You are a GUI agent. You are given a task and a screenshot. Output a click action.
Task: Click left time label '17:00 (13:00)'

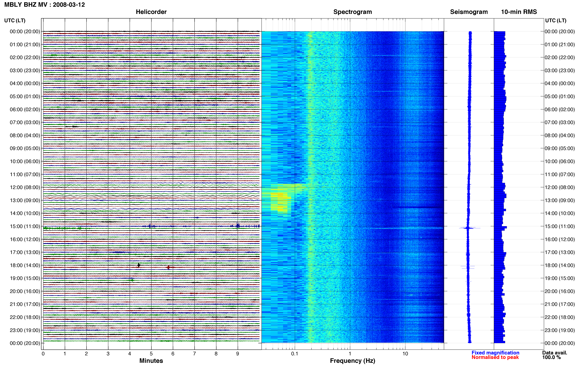25,252
